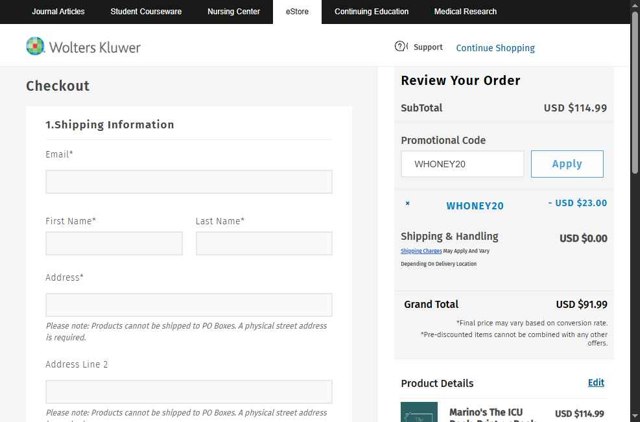Image resolution: width=640 pixels, height=422 pixels.
Task: Switch to Student Courseware tab
Action: click(x=146, y=11)
